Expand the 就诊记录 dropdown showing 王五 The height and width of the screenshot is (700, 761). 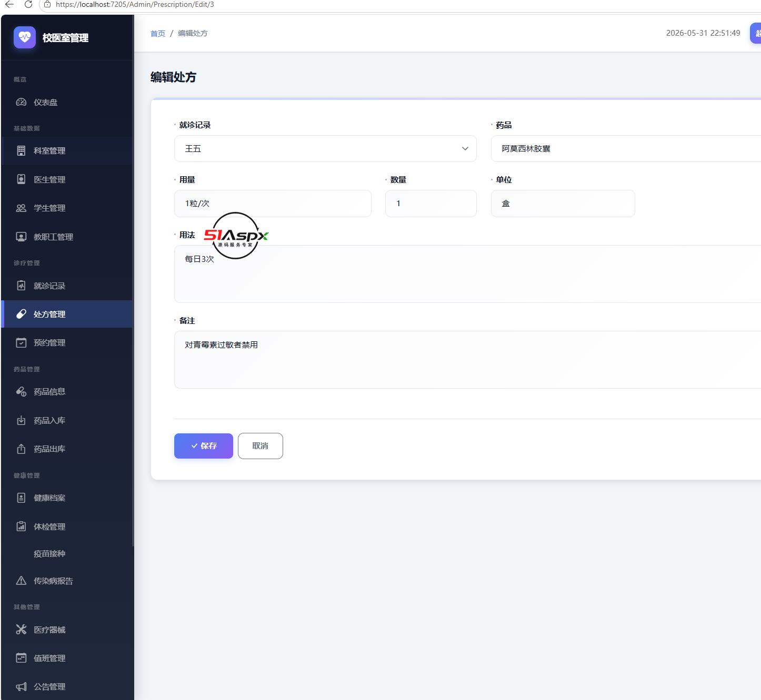pyautogui.click(x=325, y=149)
